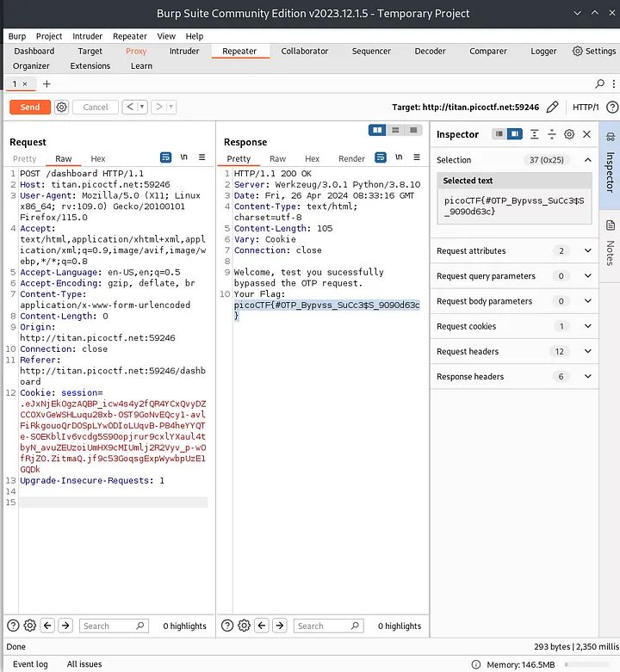The width and height of the screenshot is (620, 672).
Task: Toggle Request non-printable characters \n
Action: click(x=184, y=157)
